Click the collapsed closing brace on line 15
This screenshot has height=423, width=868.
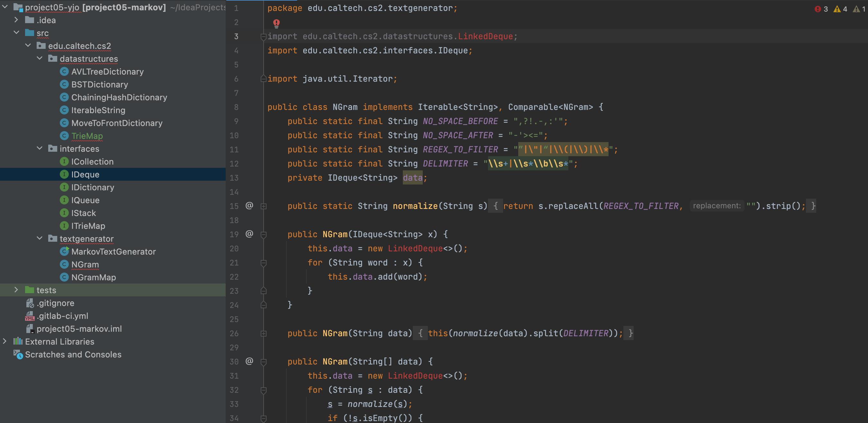coord(813,206)
